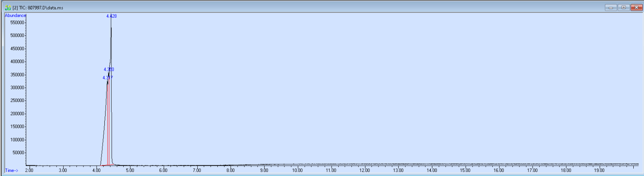The height and width of the screenshot is (176, 644).
Task: Click the 14.00 time axis value
Action: coord(432,170)
